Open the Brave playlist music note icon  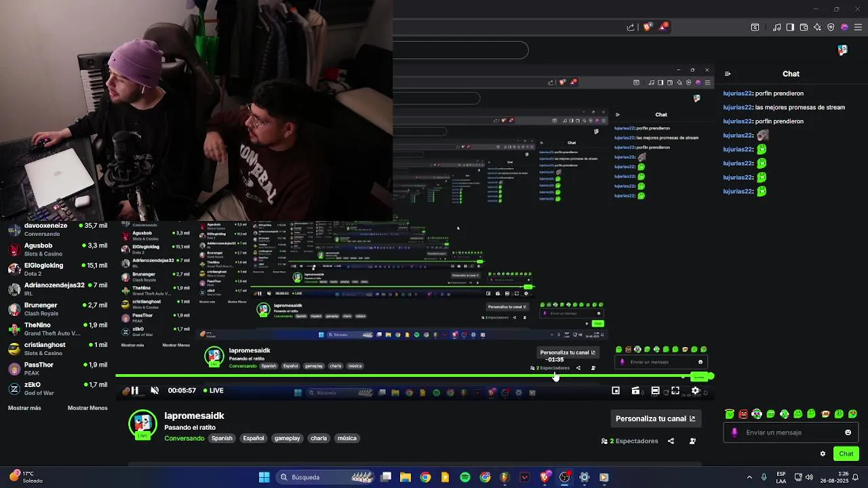point(777,28)
